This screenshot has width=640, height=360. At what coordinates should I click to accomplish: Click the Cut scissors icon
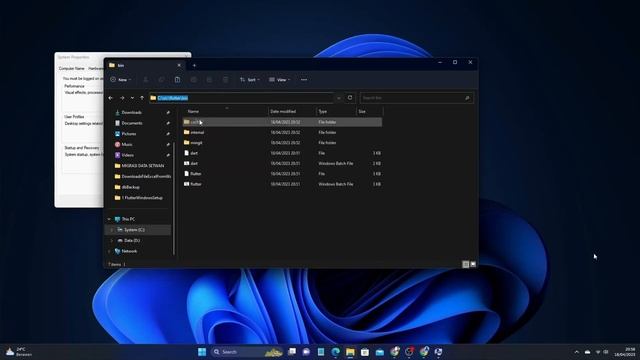145,80
